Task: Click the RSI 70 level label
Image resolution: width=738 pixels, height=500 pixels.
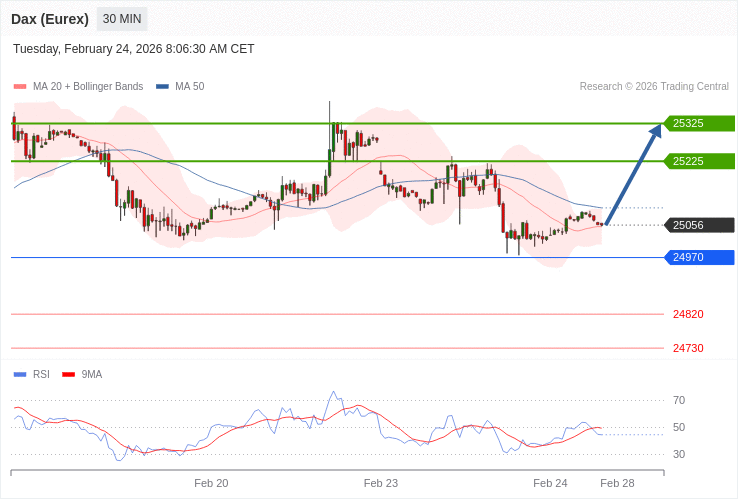Action: (679, 400)
